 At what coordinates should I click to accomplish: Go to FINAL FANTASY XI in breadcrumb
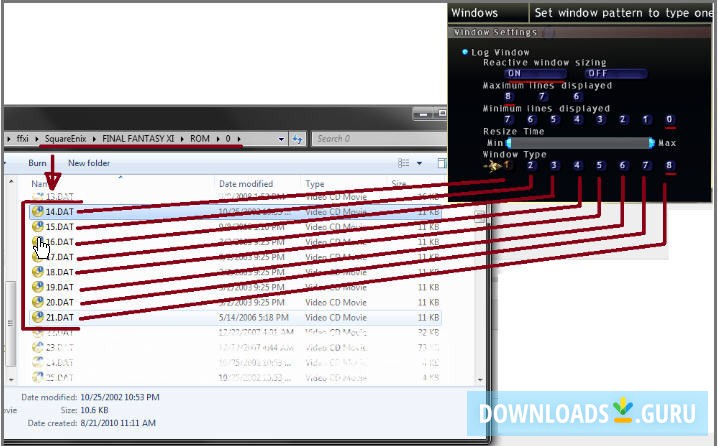[x=138, y=139]
